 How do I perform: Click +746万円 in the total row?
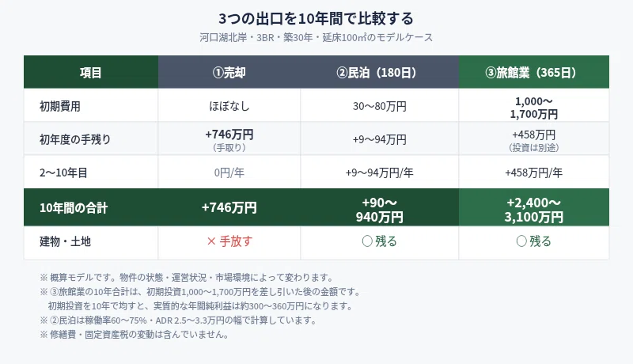[229, 207]
